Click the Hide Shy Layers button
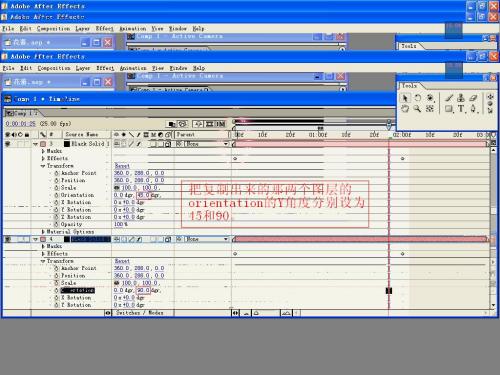 (198, 124)
